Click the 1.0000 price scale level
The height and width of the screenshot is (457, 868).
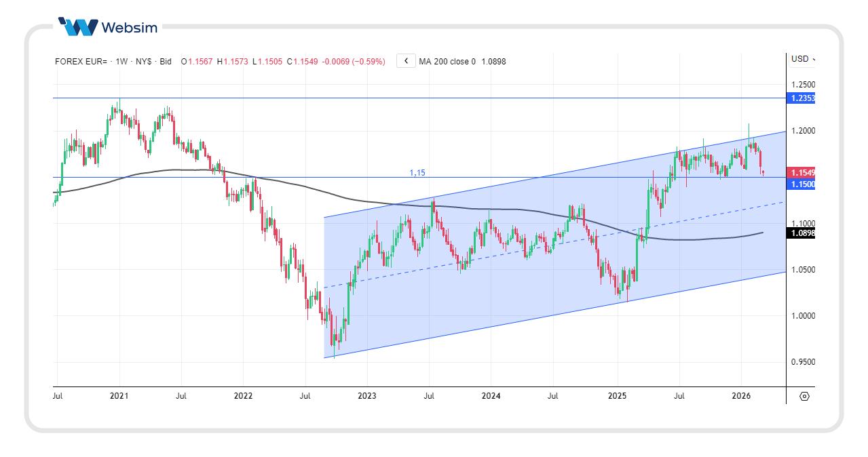point(802,316)
